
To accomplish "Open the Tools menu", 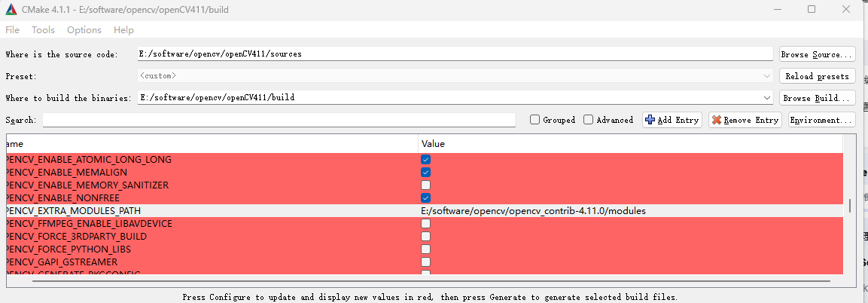I will click(x=43, y=30).
